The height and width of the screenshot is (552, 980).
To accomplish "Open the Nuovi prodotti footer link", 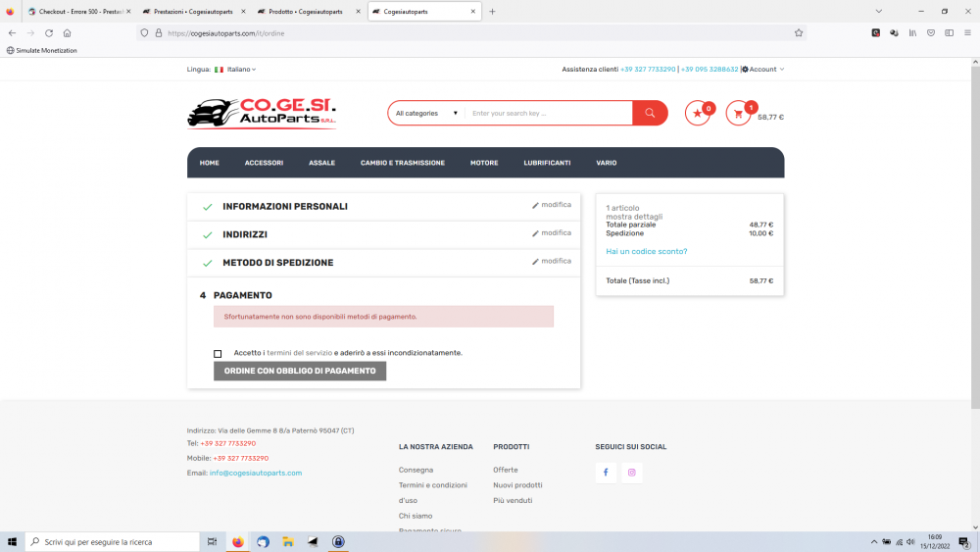I will (517, 485).
